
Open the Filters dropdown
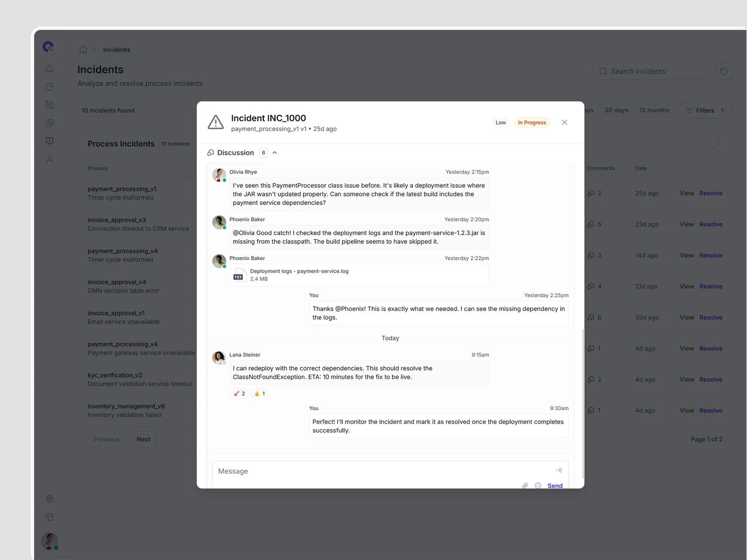pos(705,111)
